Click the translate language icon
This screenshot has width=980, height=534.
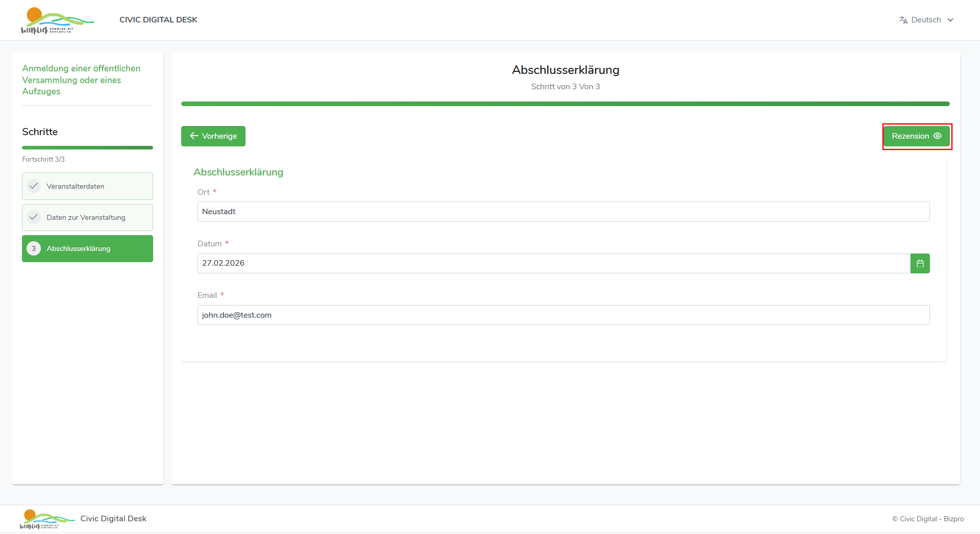[x=903, y=20]
